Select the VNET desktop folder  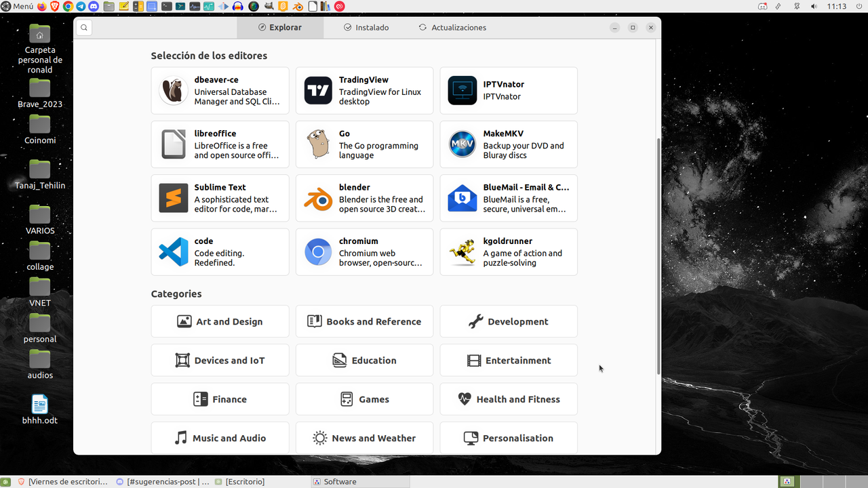(40, 292)
